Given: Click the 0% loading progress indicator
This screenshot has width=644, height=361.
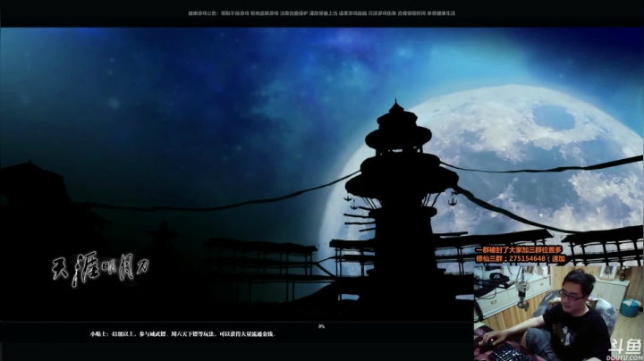Looking at the screenshot, I should 322,326.
